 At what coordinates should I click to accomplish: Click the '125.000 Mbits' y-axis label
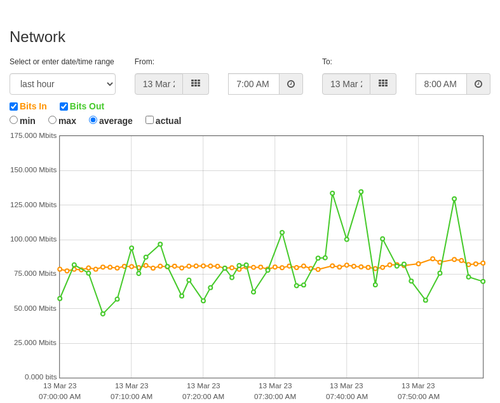click(x=33, y=205)
